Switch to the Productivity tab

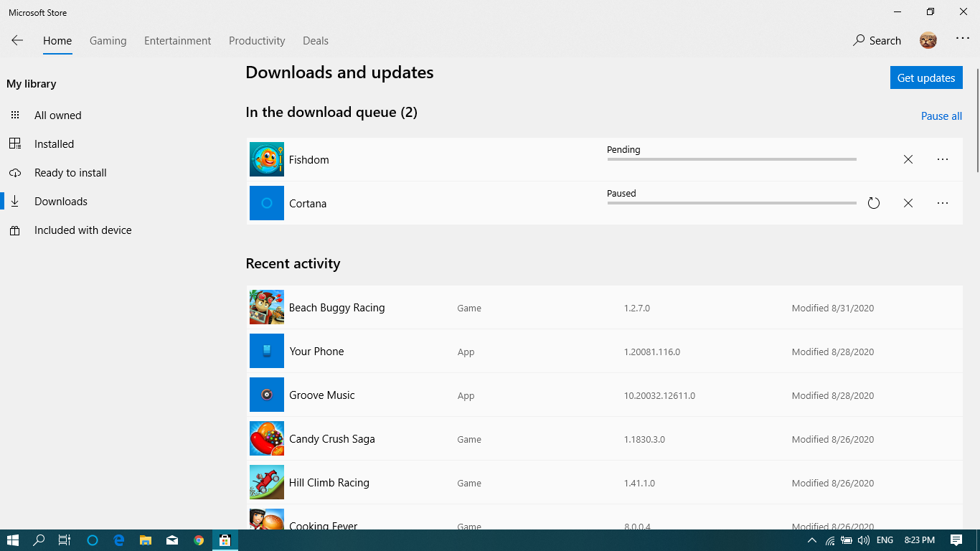point(257,41)
